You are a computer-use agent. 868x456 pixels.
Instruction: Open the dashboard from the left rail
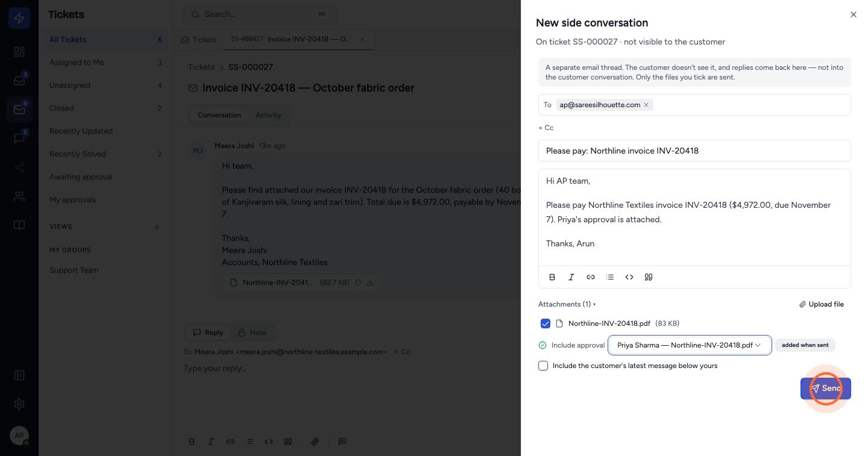pos(19,52)
